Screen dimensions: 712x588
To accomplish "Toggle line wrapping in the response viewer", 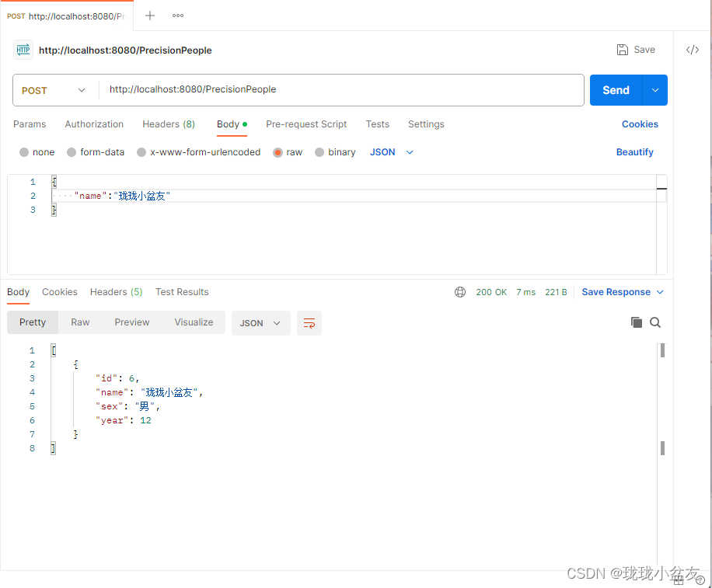I will tap(309, 322).
